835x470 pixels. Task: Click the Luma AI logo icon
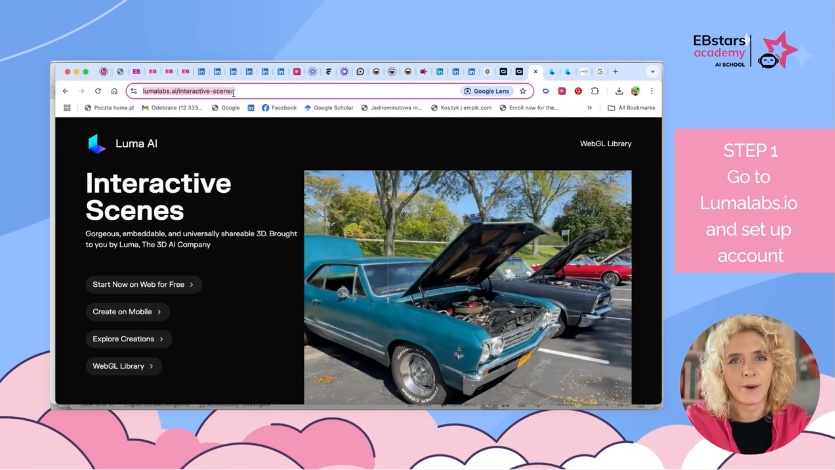coord(96,143)
